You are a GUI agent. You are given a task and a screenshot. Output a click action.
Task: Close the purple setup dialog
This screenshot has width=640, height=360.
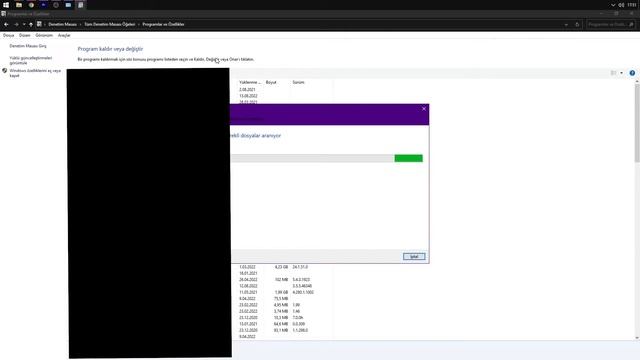pos(424,109)
